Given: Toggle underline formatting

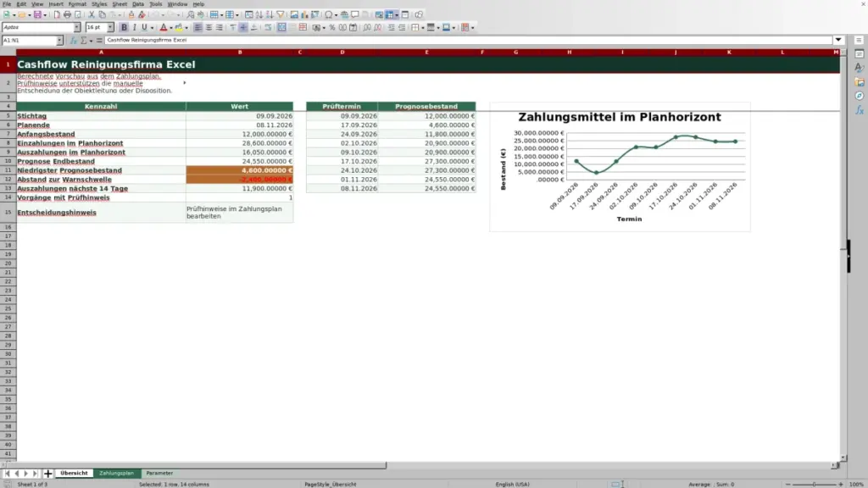Looking at the screenshot, I should click(x=144, y=28).
